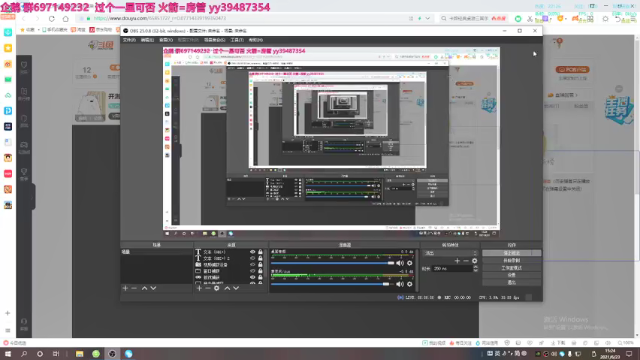640x360 pixels.
Task: Click the yellow star icon in browser sidebar
Action: tap(8, 48)
